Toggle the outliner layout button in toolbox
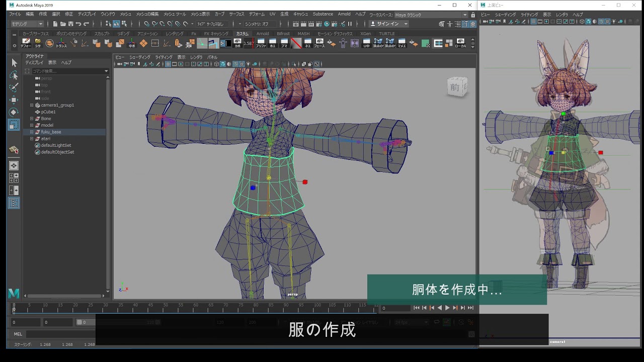 14,203
